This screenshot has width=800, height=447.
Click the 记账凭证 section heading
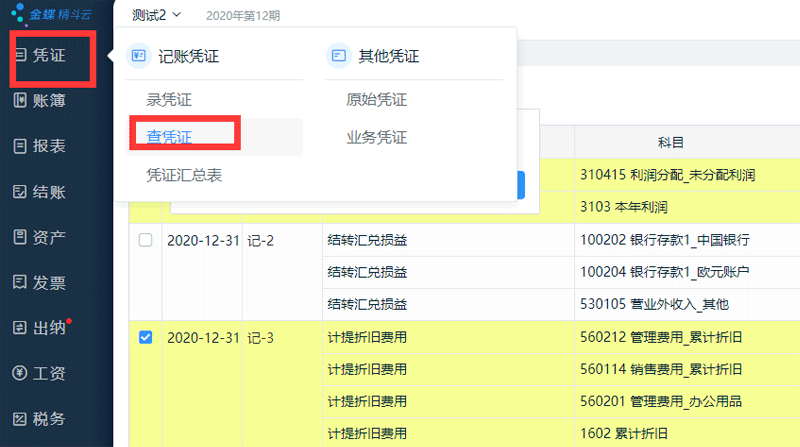tap(188, 56)
